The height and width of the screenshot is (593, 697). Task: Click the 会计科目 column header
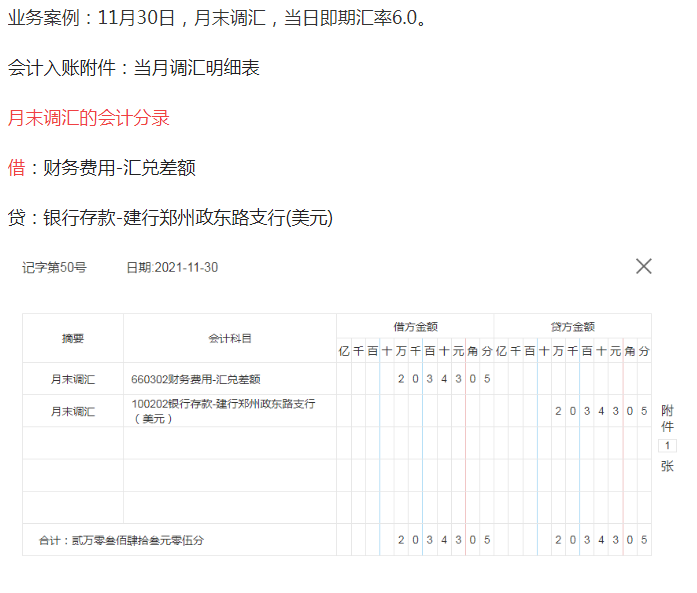[230, 338]
